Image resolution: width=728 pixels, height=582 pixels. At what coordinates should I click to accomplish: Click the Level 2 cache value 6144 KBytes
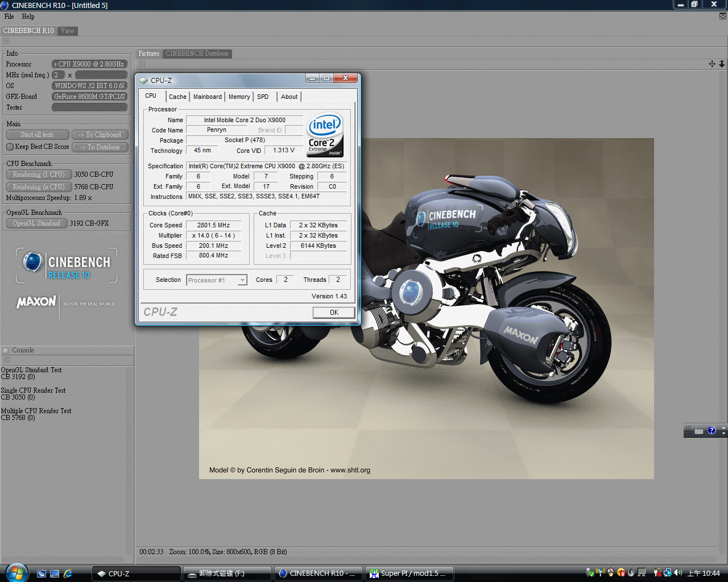318,246
